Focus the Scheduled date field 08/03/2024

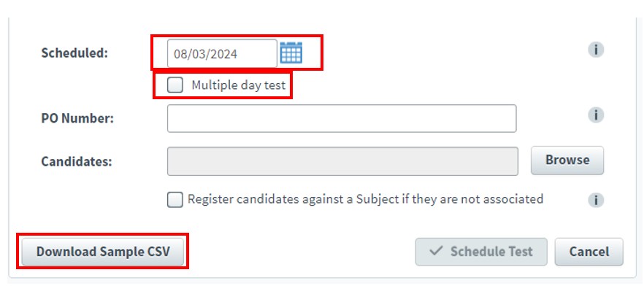tap(222, 53)
